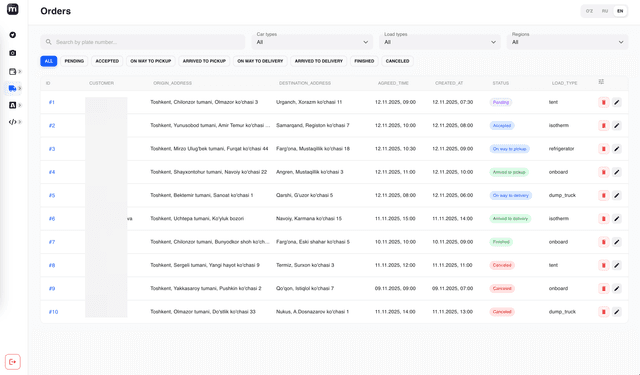The image size is (640, 375).
Task: Open order #2 link
Action: [x=52, y=126]
